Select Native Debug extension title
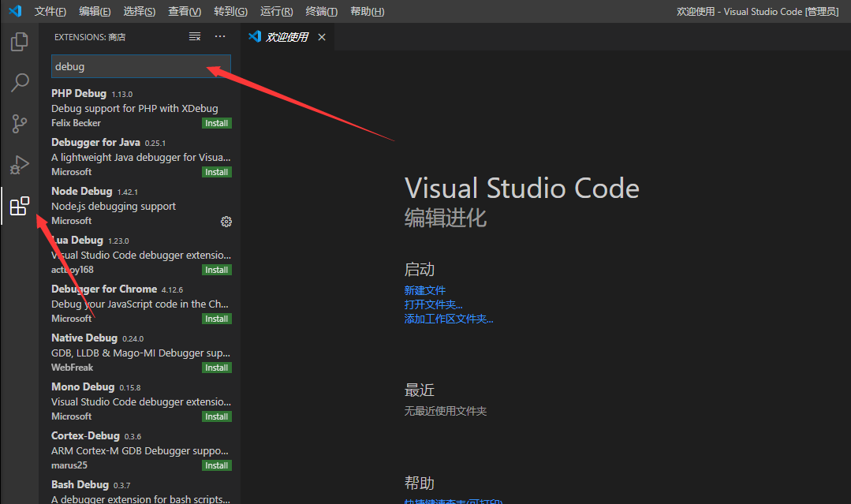This screenshot has width=851, height=504. 84,338
